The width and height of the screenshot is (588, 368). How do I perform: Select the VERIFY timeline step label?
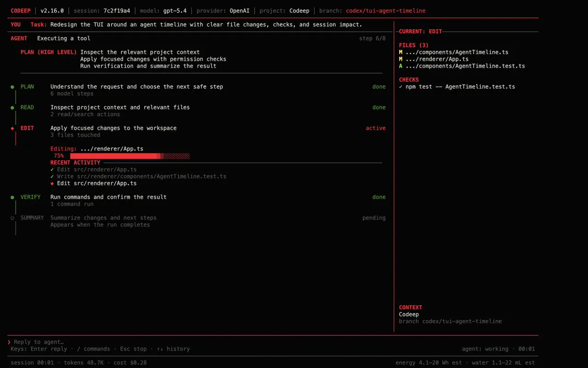[x=31, y=197]
